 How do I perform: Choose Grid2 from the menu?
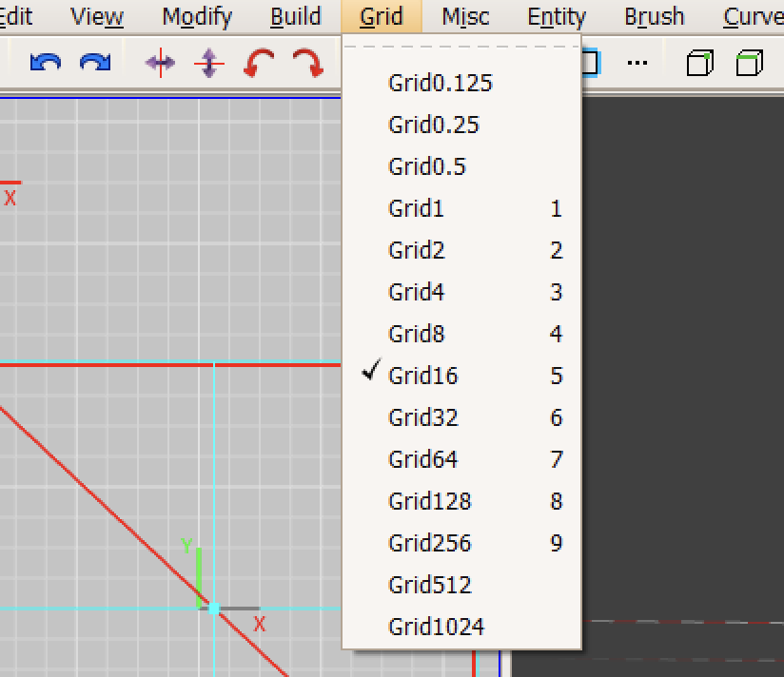(461, 250)
